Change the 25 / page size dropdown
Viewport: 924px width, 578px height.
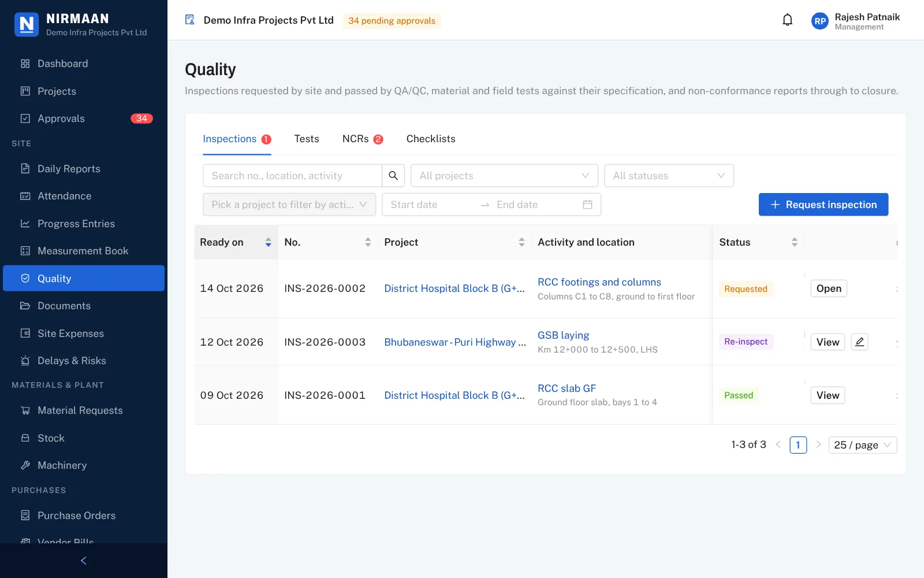tap(863, 445)
